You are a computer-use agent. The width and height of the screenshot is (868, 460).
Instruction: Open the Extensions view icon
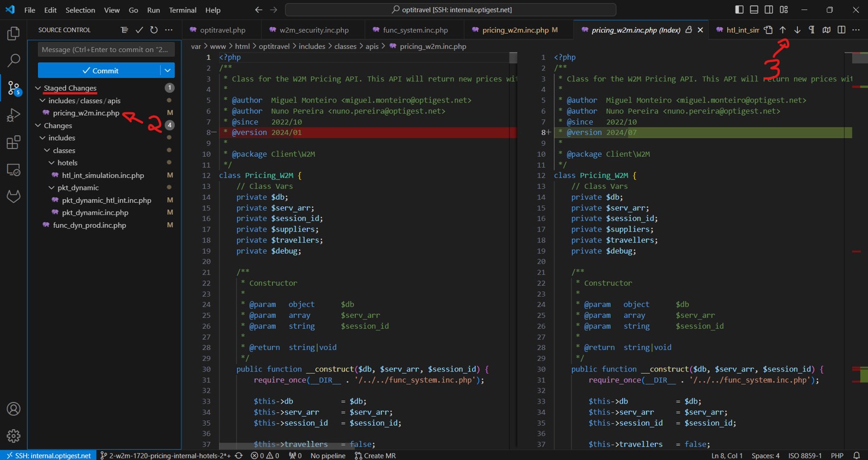[14, 143]
